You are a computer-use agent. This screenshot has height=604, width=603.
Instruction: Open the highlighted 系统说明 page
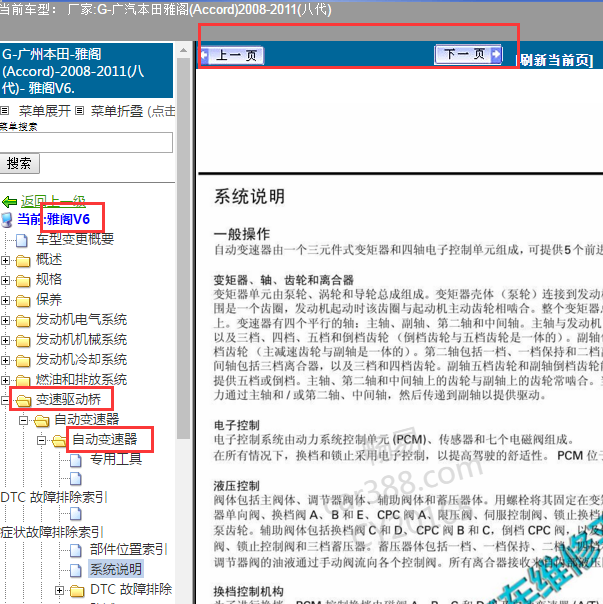pyautogui.click(x=116, y=569)
